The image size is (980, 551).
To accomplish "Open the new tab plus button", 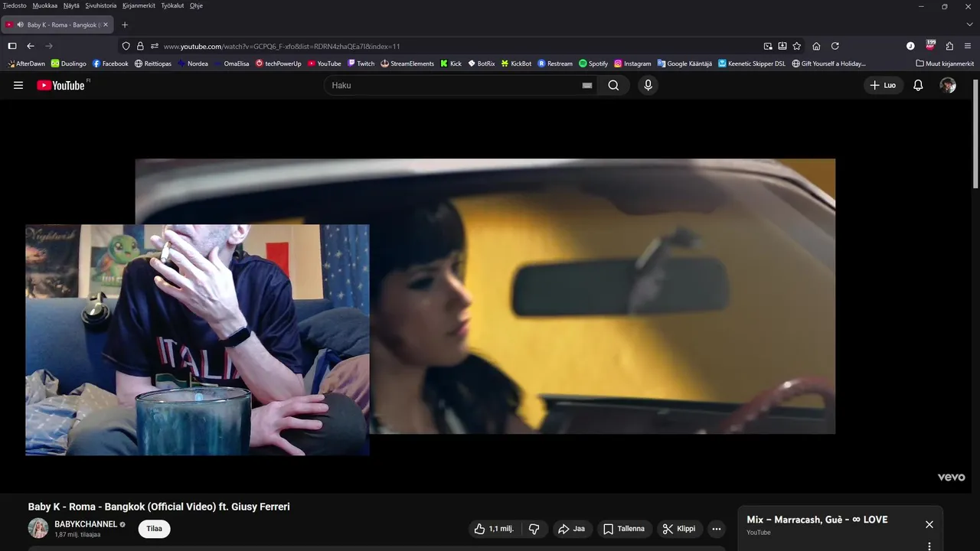I will 125,24.
